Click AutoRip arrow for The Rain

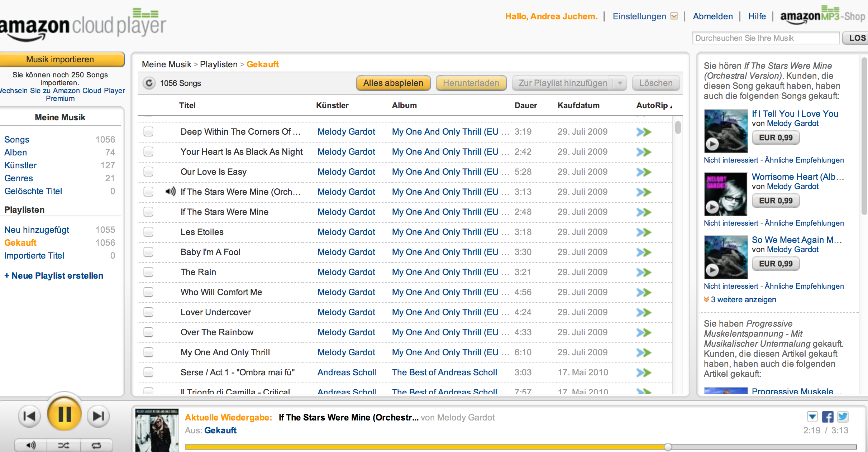[644, 272]
